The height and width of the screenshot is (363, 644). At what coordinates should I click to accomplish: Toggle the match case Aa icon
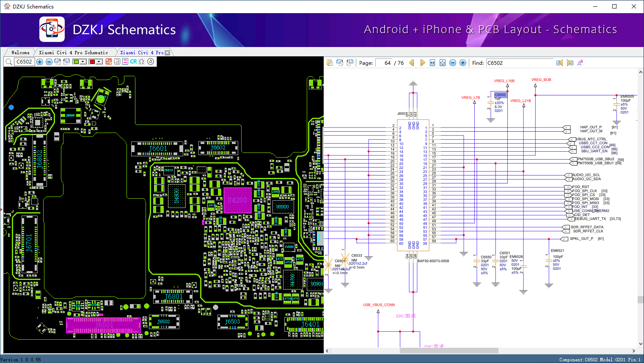[580, 63]
